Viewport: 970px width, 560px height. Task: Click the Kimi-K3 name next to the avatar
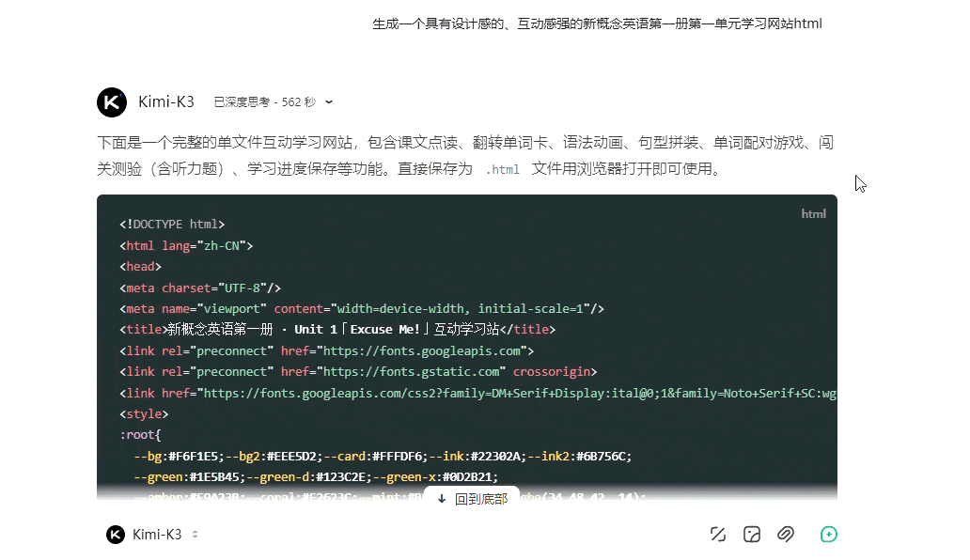(166, 102)
